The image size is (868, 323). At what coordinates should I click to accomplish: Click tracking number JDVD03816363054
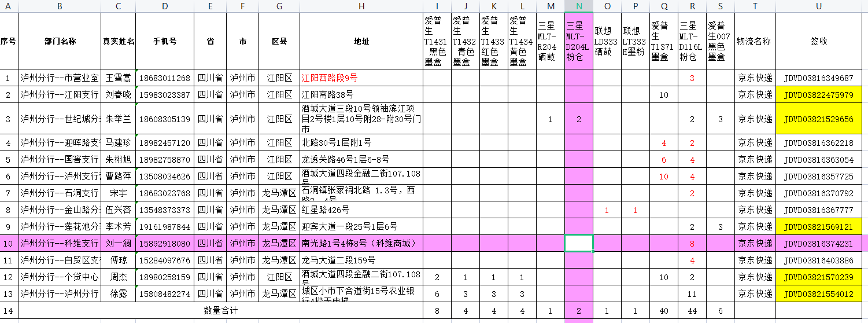coord(819,159)
